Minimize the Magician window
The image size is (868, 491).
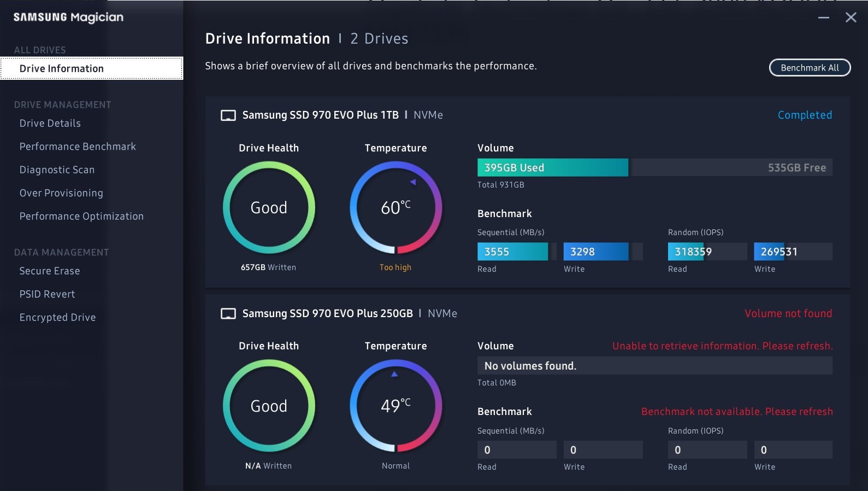(823, 17)
